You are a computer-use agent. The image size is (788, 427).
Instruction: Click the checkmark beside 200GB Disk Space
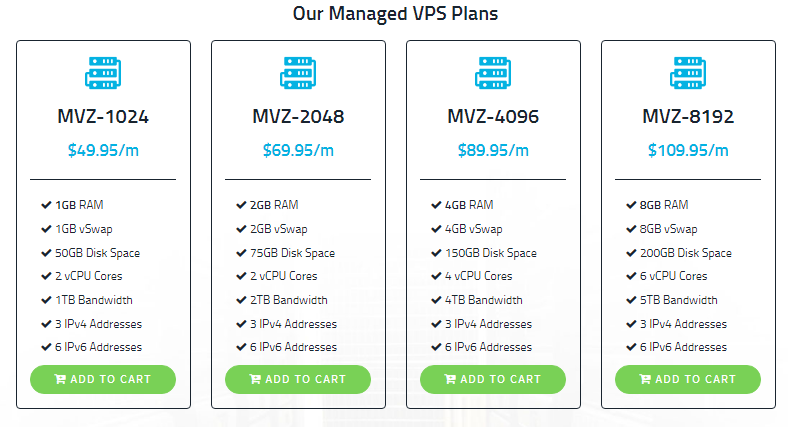click(631, 253)
